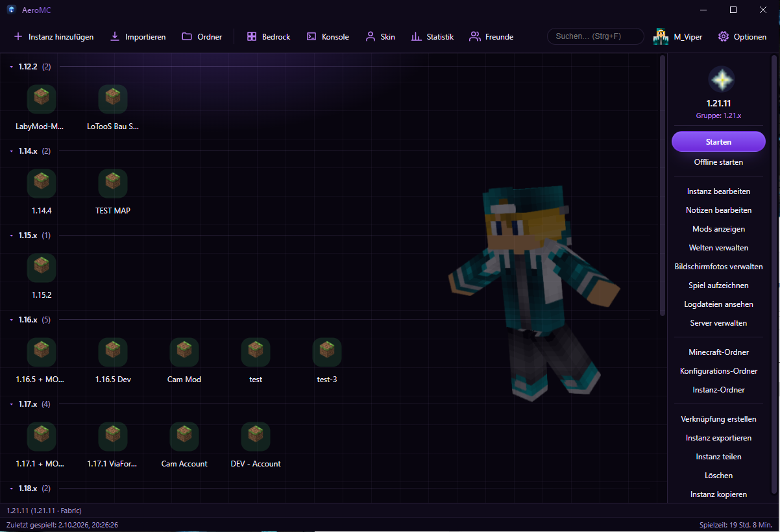Select the Cam Mod instance icon
780x532 pixels.
tap(184, 352)
